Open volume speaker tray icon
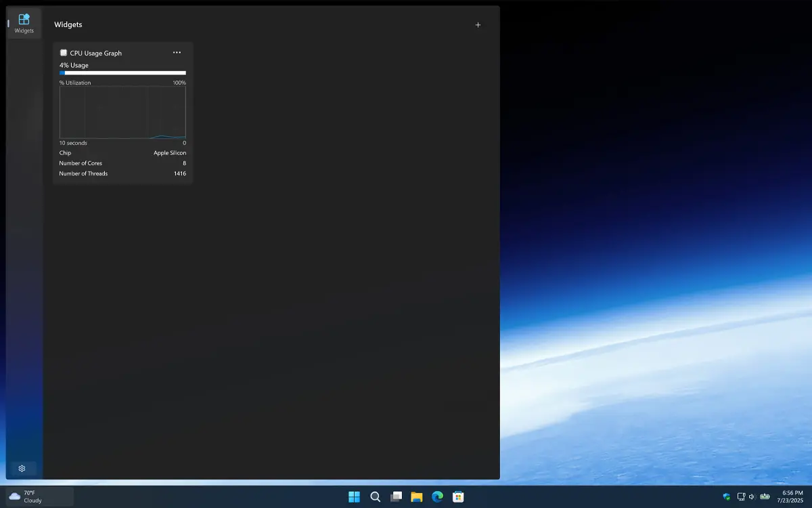The width and height of the screenshot is (812, 508). [x=752, y=496]
